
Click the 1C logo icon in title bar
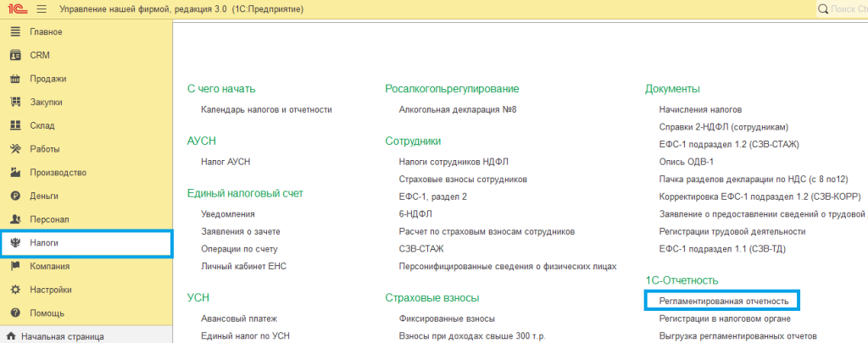pyautogui.click(x=17, y=9)
